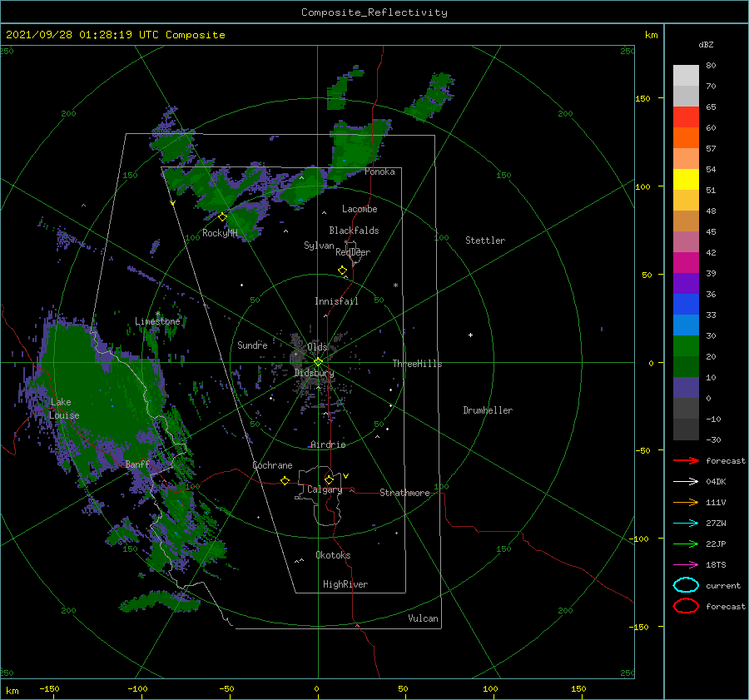
Task: Click the Stettler city label
Action: (485, 241)
